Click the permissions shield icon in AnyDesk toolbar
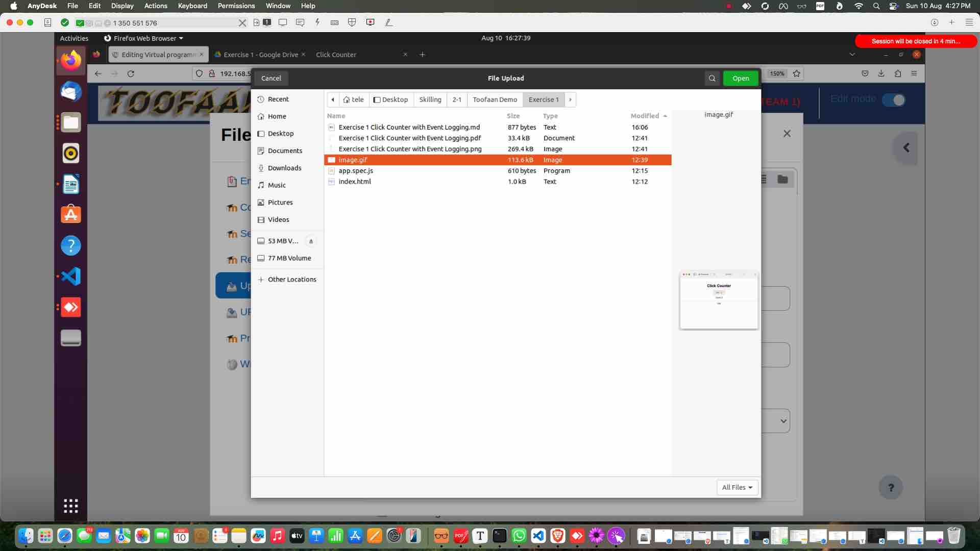 point(352,22)
